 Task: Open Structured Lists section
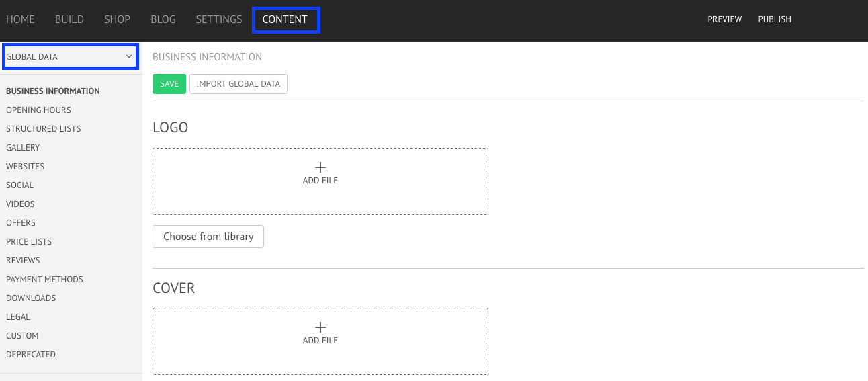44,129
